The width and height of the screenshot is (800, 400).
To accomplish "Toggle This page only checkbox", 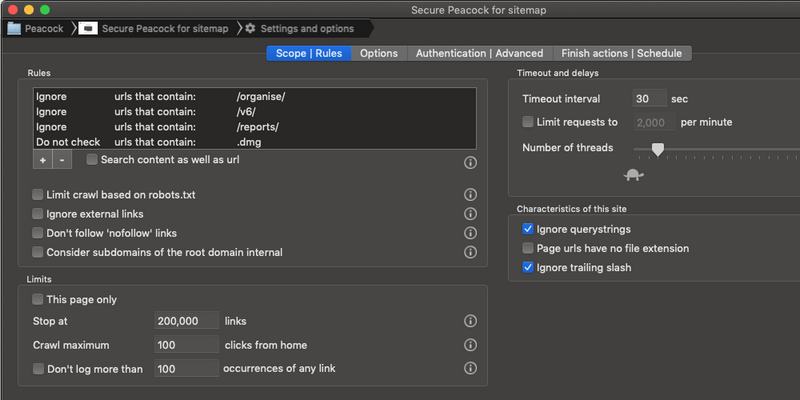I will click(x=38, y=299).
